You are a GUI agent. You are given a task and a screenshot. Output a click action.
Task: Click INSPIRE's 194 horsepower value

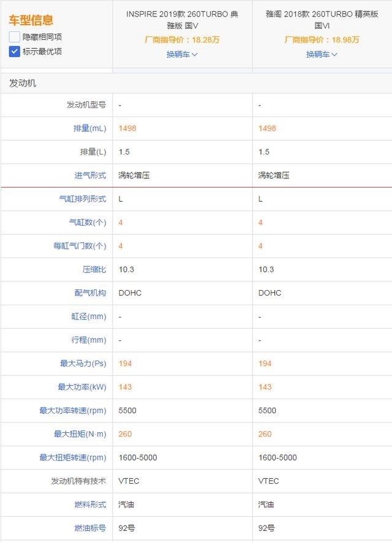click(125, 364)
